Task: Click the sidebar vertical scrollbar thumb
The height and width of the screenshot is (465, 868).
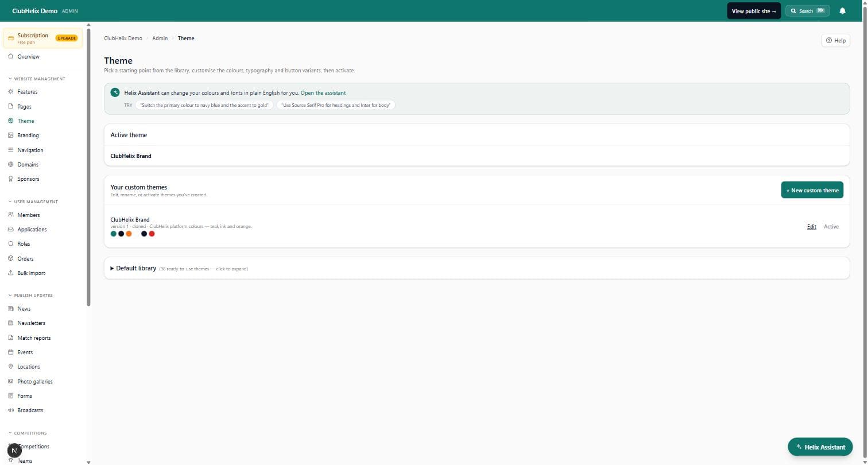Action: (x=88, y=167)
